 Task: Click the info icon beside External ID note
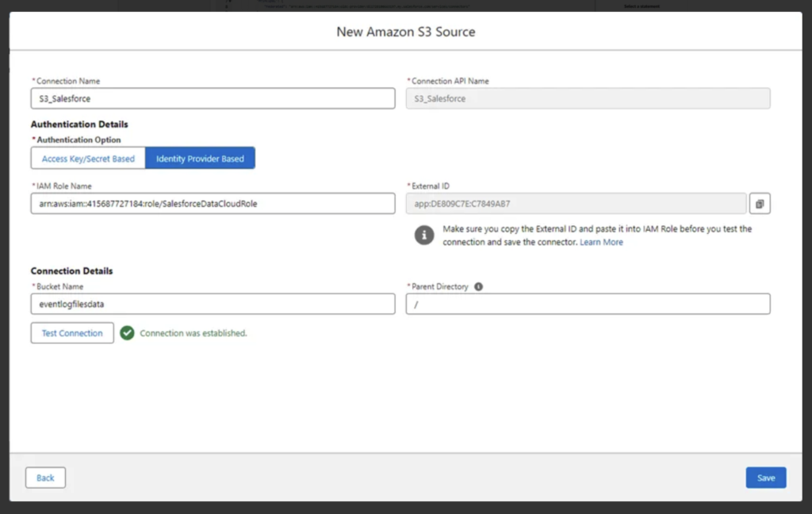[x=425, y=236]
